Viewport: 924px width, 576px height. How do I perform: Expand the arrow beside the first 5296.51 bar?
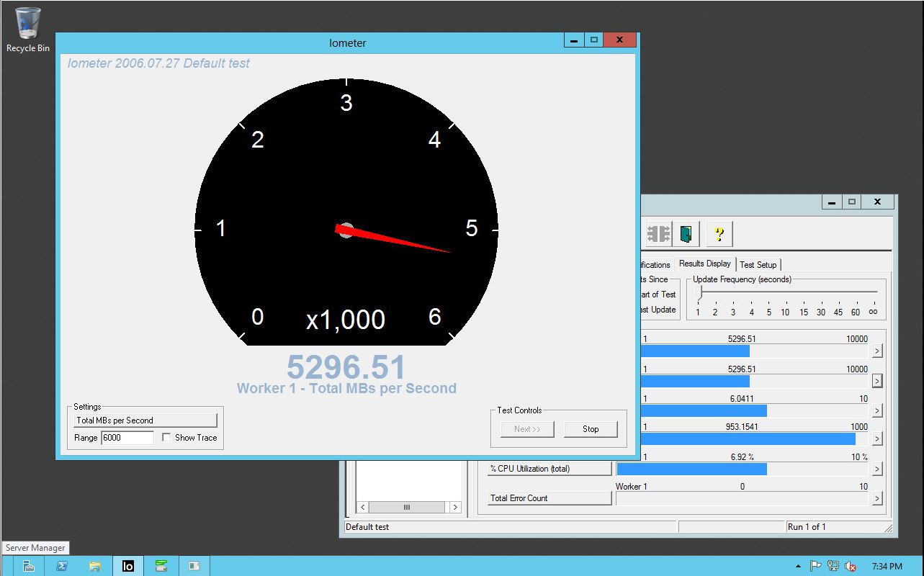pyautogui.click(x=876, y=351)
